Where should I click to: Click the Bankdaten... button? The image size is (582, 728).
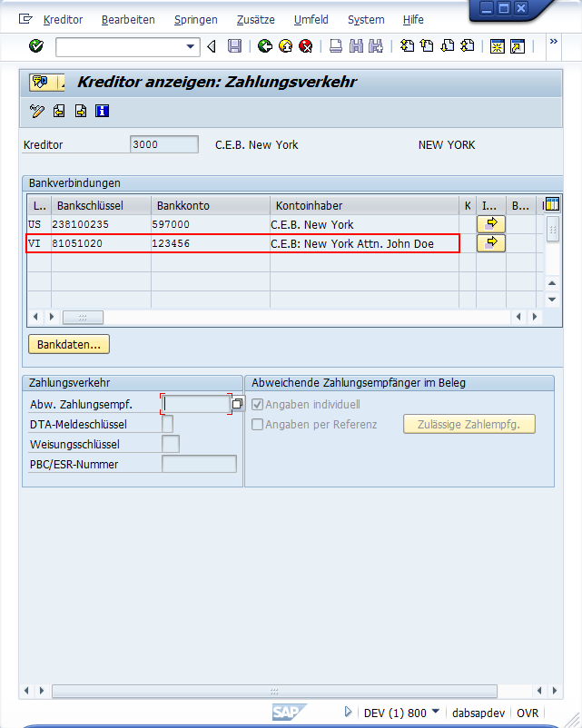(69, 345)
